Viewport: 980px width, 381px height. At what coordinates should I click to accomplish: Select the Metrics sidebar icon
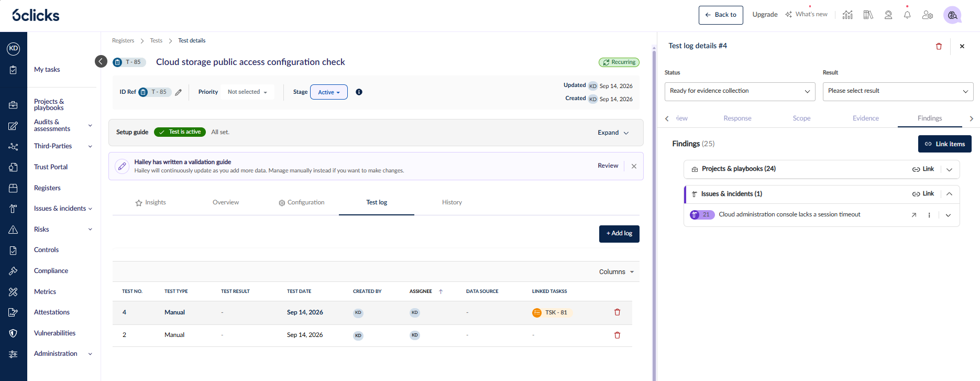click(13, 292)
